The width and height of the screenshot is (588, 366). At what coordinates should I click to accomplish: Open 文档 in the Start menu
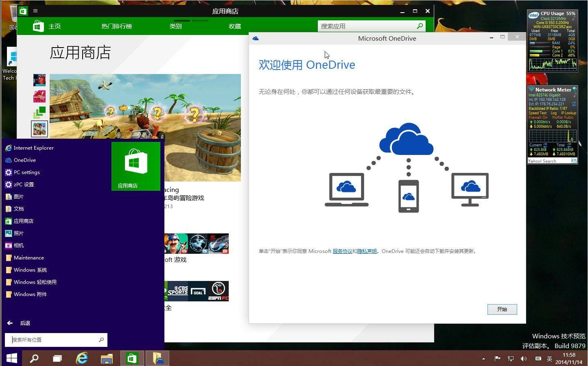(x=19, y=209)
